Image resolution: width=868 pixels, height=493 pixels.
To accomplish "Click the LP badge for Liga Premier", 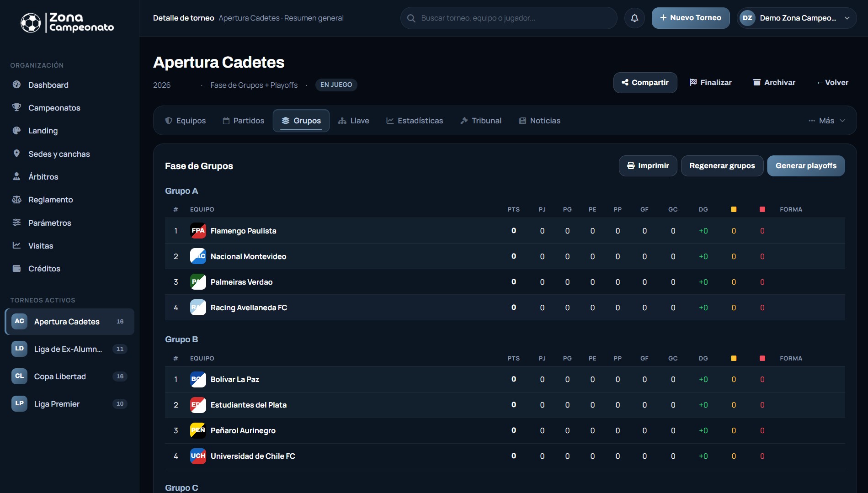I will pyautogui.click(x=19, y=403).
